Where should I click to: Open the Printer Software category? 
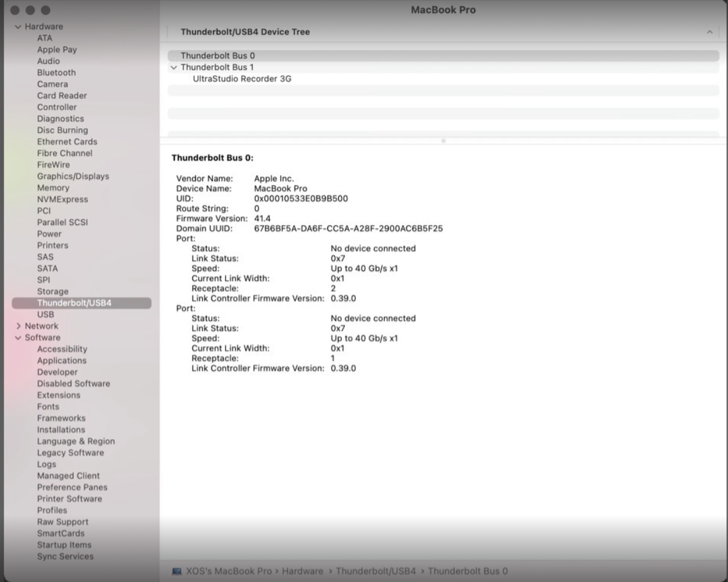69,499
